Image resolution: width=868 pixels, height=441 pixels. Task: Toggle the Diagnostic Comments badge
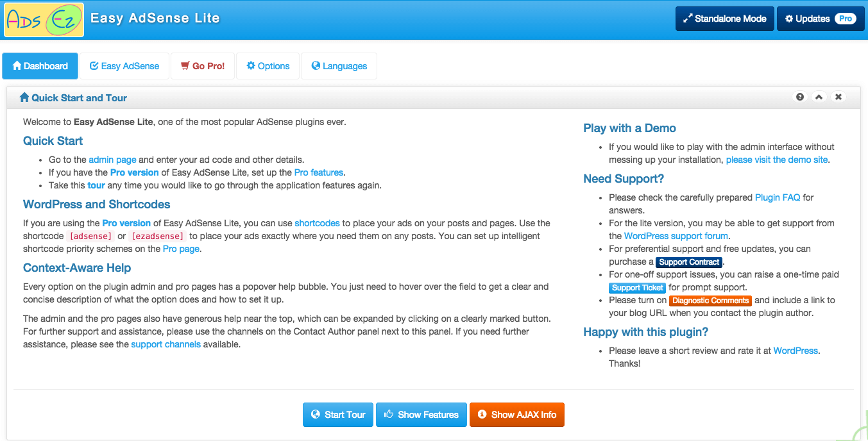710,301
